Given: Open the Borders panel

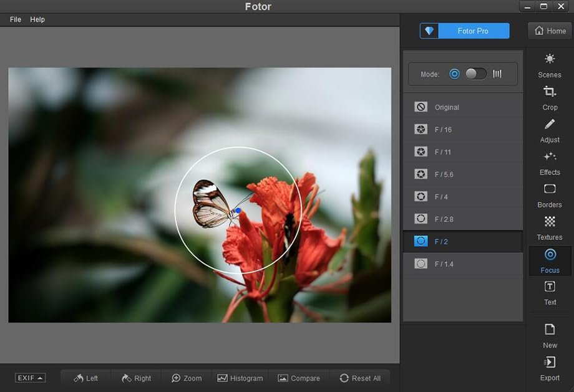Looking at the screenshot, I should pos(550,196).
